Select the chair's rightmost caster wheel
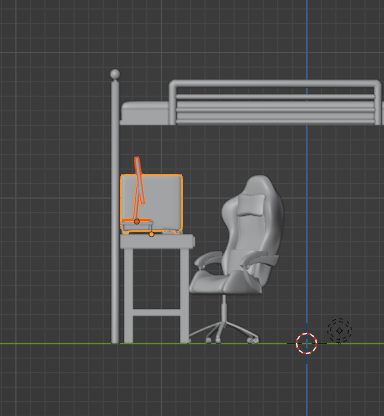This screenshot has height=416, width=384. (x=253, y=340)
